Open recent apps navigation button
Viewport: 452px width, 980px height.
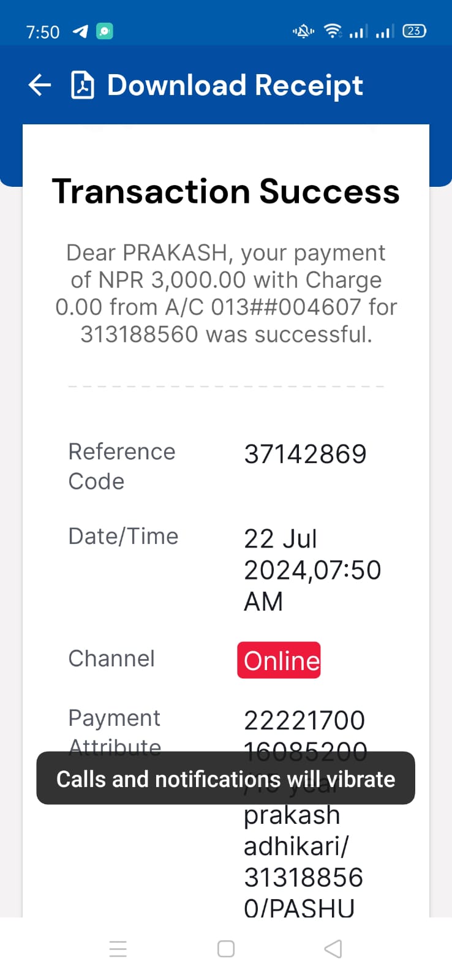118,949
